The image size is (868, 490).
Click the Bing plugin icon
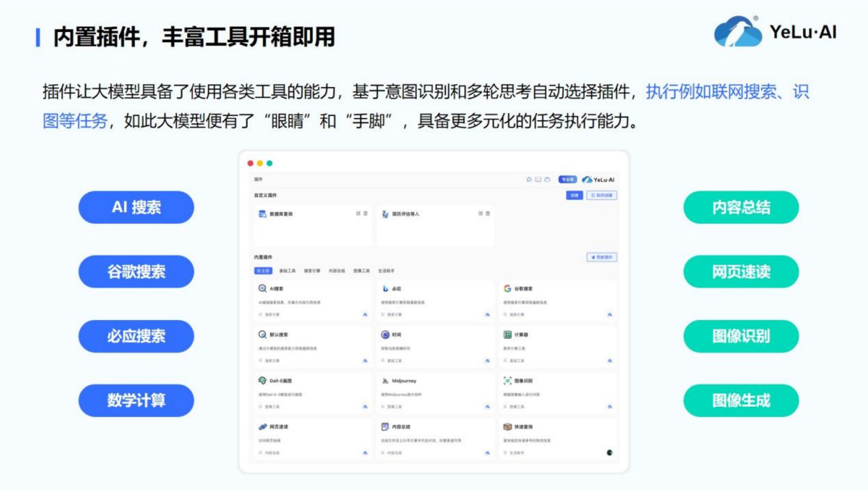coord(385,289)
